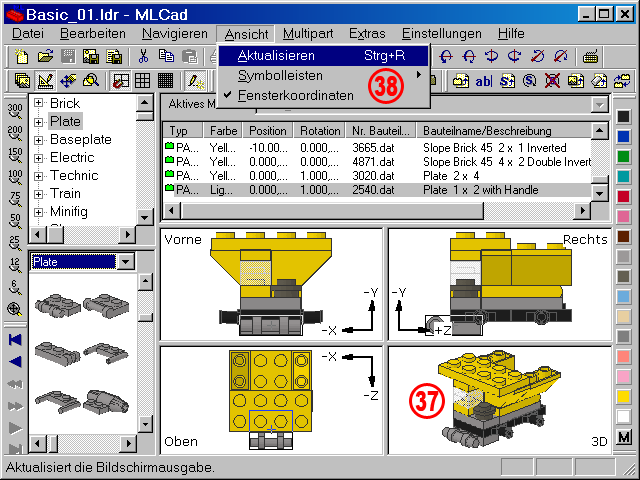
Task: Click the 3D view pane
Action: [x=500, y=400]
